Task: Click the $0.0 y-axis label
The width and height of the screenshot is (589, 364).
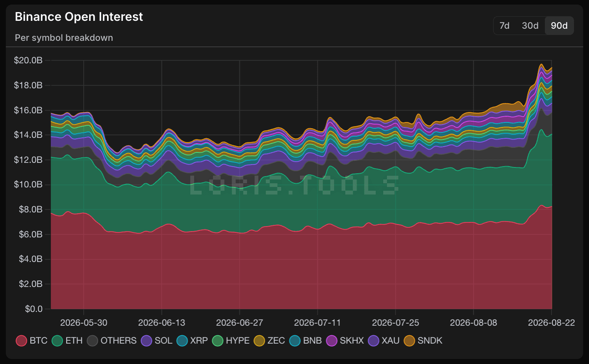Action: [x=34, y=309]
